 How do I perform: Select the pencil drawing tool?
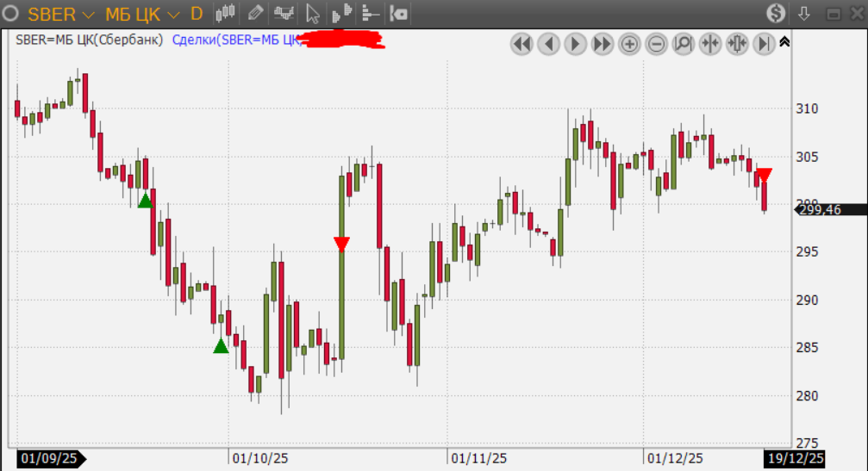(x=255, y=13)
